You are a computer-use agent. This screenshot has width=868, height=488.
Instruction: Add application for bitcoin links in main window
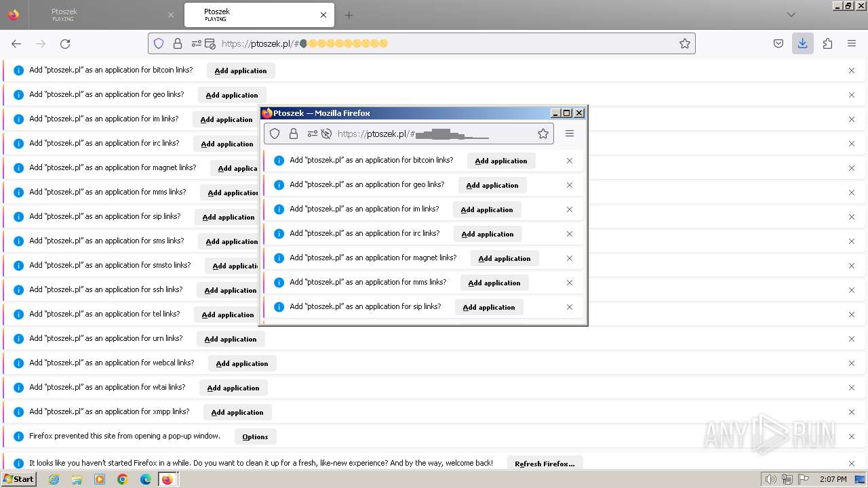[241, 70]
